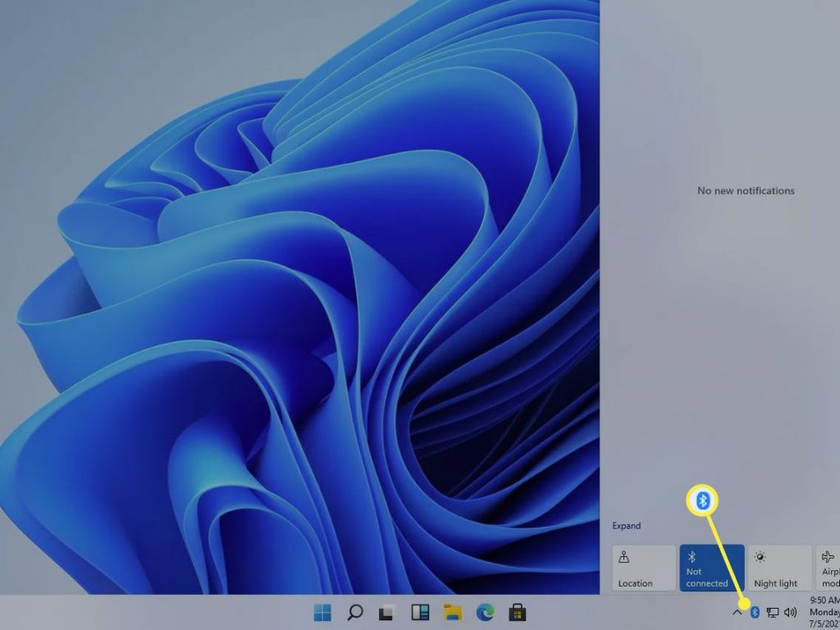Click the volume speaker icon
Screen dimensions: 840x630
point(790,611)
